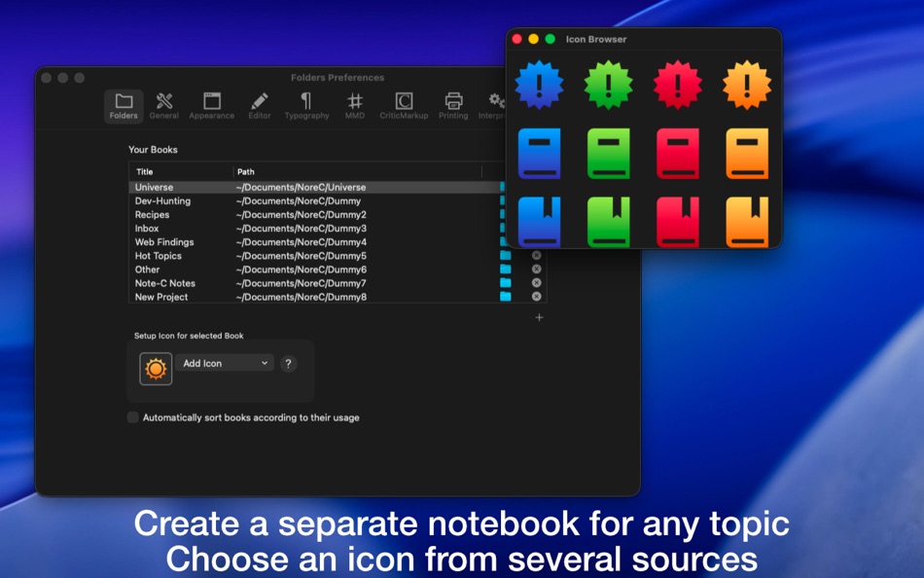This screenshot has height=578, width=924.
Task: Open the Add Icon dropdown
Action: pos(224,363)
